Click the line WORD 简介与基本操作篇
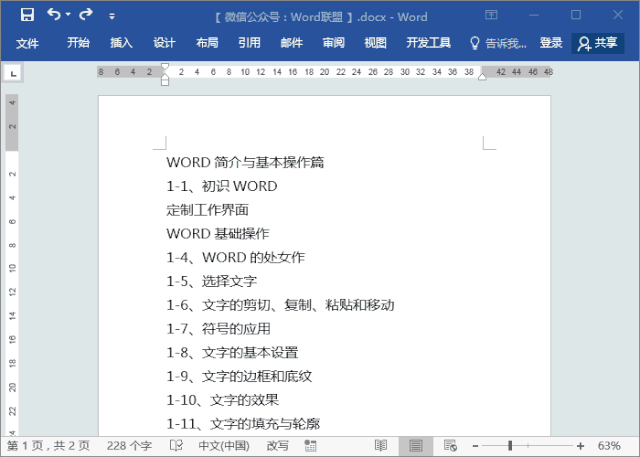The width and height of the screenshot is (640, 457). (245, 162)
